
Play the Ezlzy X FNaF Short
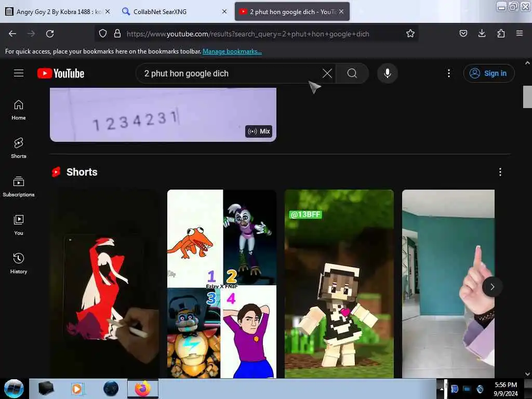pyautogui.click(x=222, y=284)
